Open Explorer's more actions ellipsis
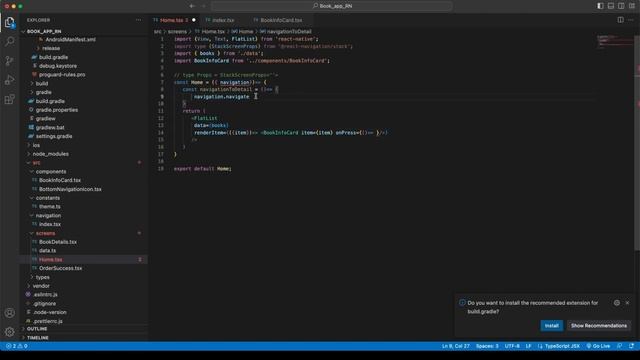 pyautogui.click(x=138, y=20)
